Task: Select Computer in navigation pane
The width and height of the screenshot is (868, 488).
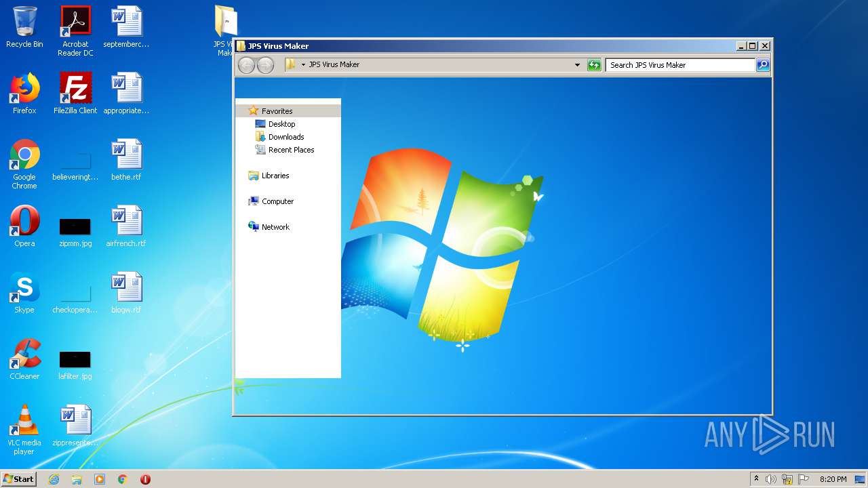Action: point(277,201)
